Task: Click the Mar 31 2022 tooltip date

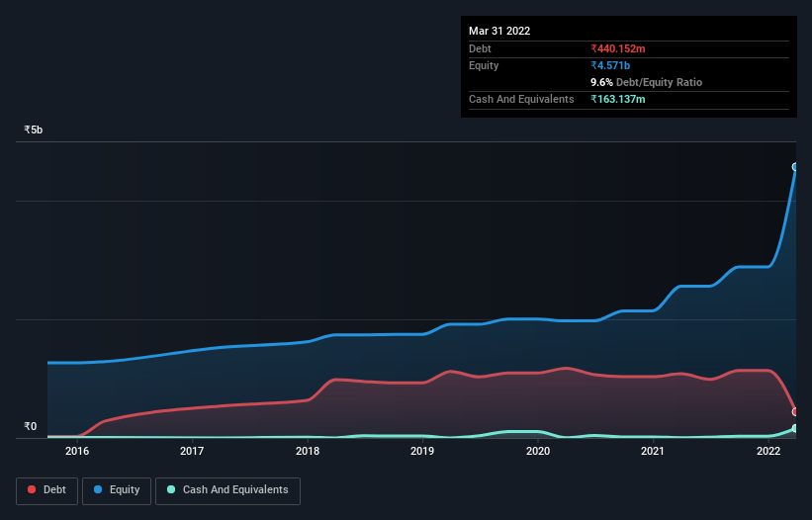Action: (499, 31)
